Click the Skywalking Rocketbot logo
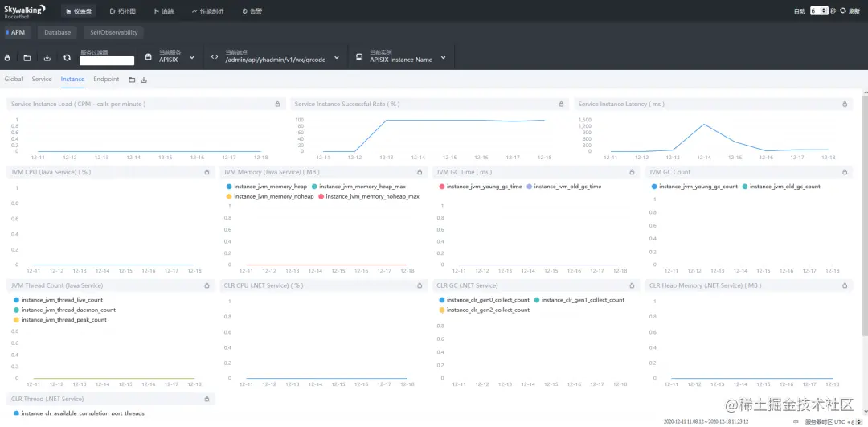Viewport: 868px width, 427px height. pyautogui.click(x=25, y=11)
